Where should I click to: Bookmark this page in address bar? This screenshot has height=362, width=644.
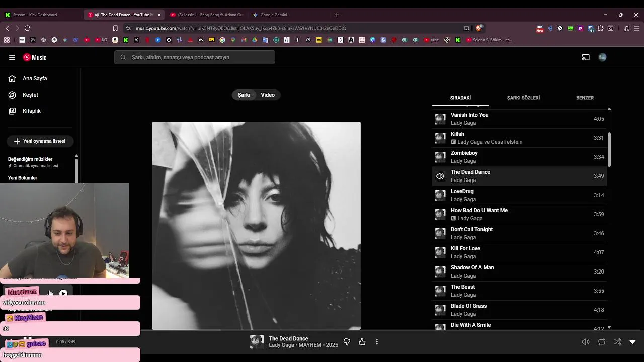(115, 28)
